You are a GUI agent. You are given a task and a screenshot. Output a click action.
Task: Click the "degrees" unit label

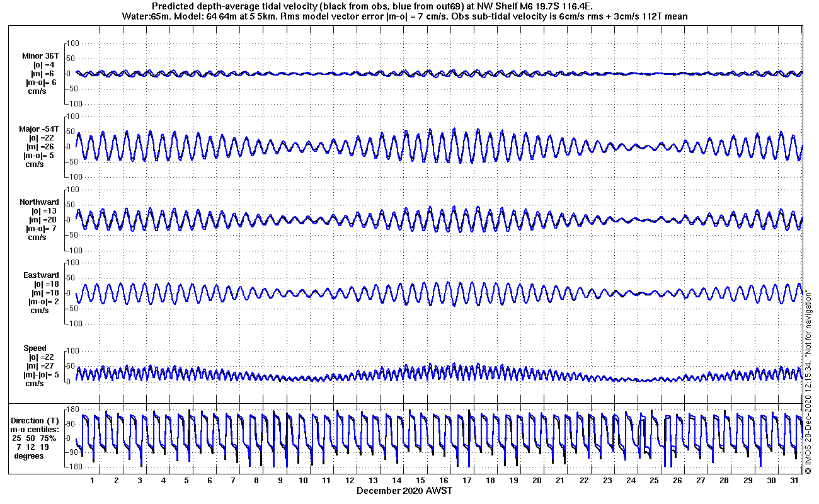coord(29,456)
